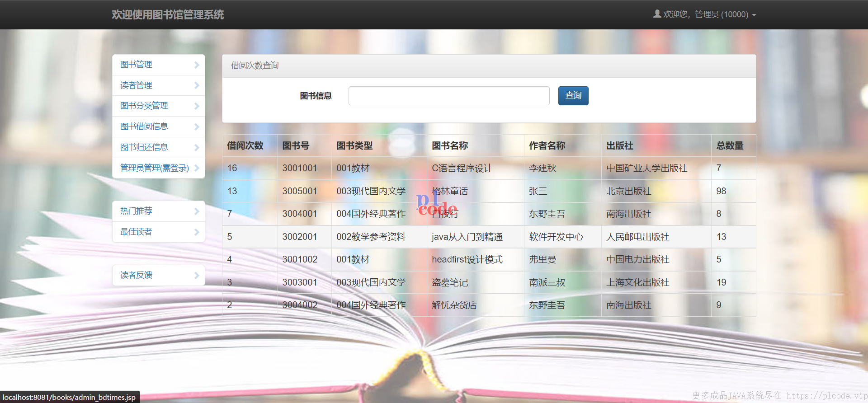Select the java从入门到精通 cell
Screen dimensions: 868x403
[x=475, y=237]
